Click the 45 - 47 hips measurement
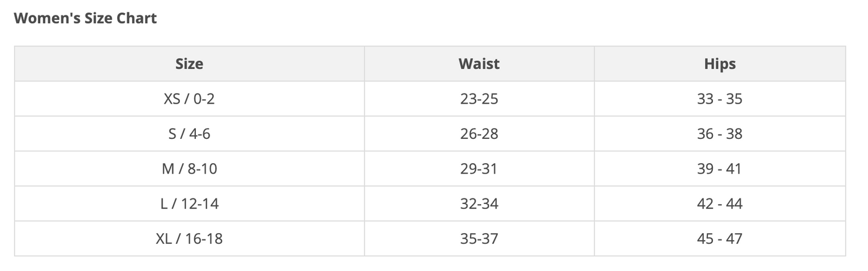This screenshot has height=271, width=868. click(x=719, y=239)
